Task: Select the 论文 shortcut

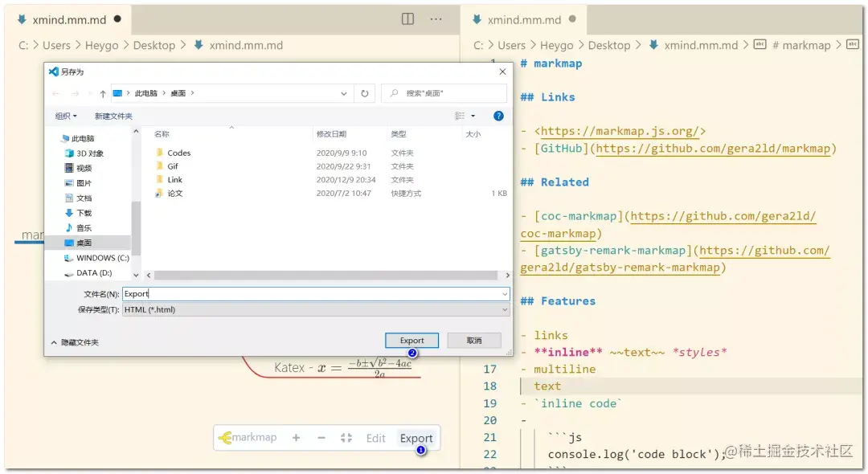Action: click(169, 193)
